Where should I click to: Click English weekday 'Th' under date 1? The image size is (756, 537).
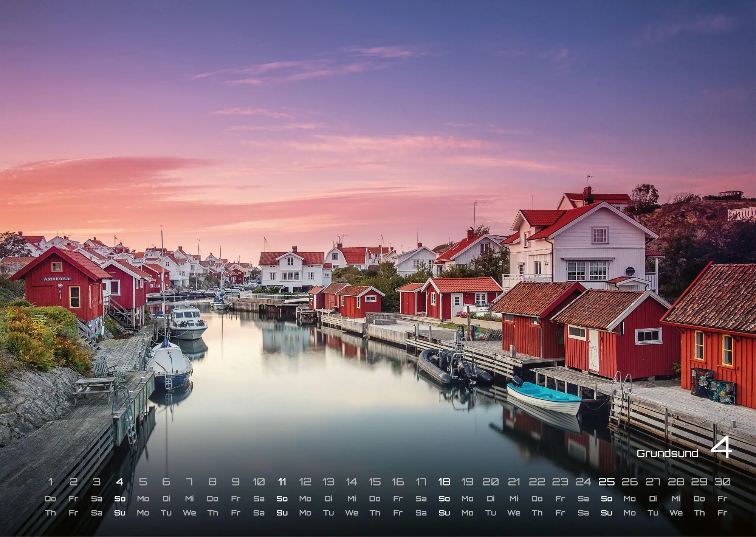tap(50, 513)
